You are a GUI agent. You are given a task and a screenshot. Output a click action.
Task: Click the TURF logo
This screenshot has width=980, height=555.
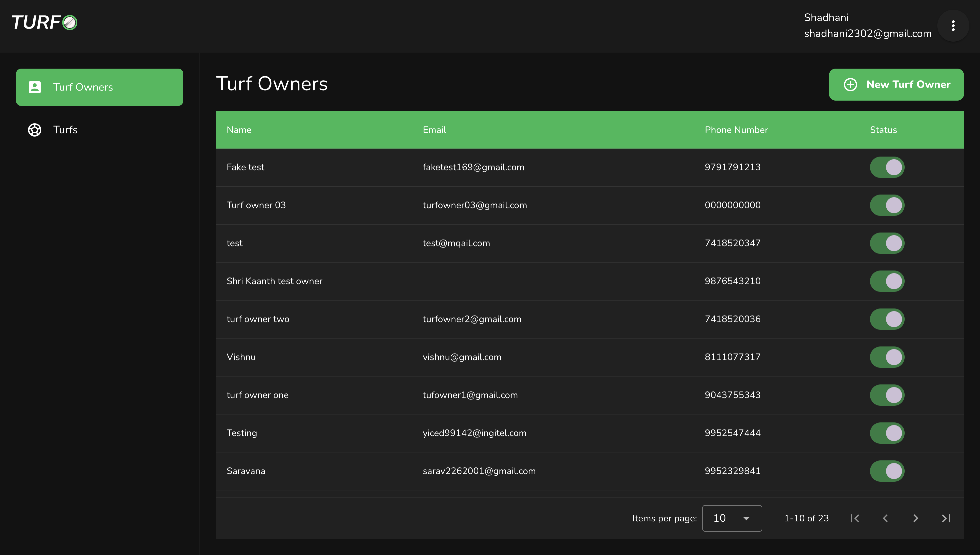click(44, 23)
